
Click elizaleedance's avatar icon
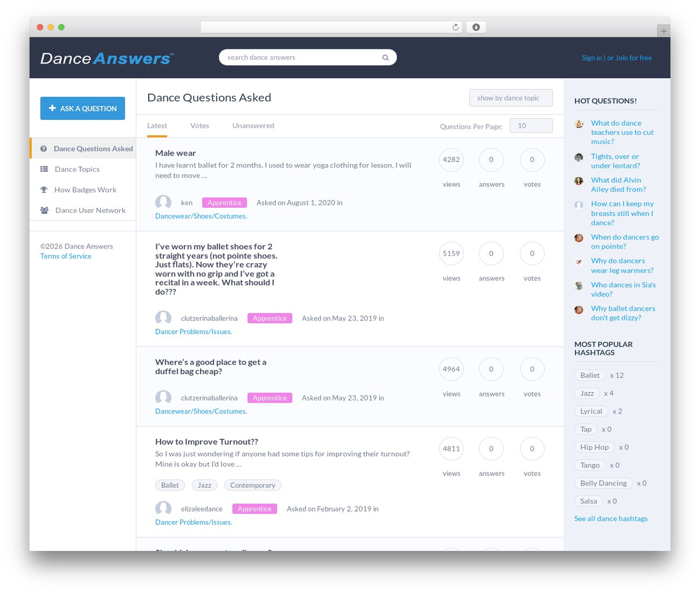(163, 509)
